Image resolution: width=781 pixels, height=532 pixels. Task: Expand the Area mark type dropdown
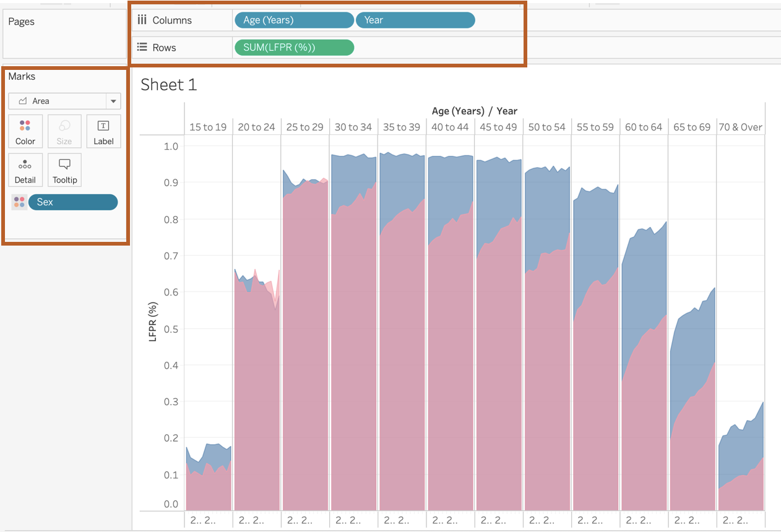point(113,101)
